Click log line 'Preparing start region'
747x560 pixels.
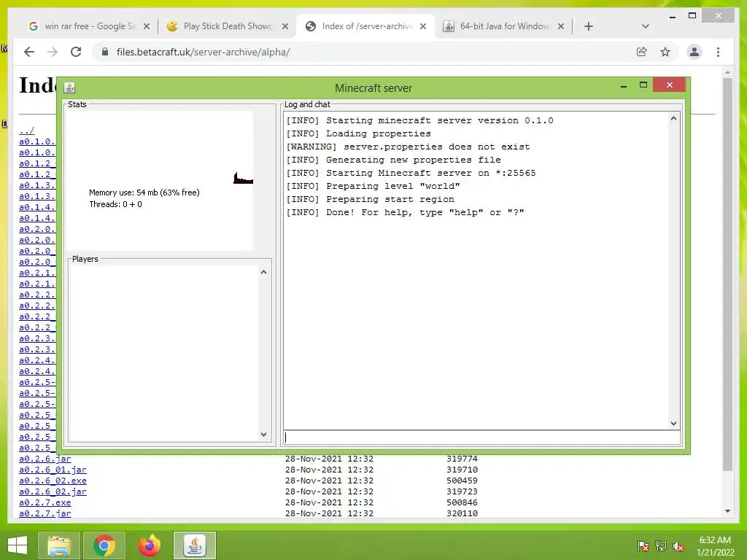pyautogui.click(x=390, y=200)
